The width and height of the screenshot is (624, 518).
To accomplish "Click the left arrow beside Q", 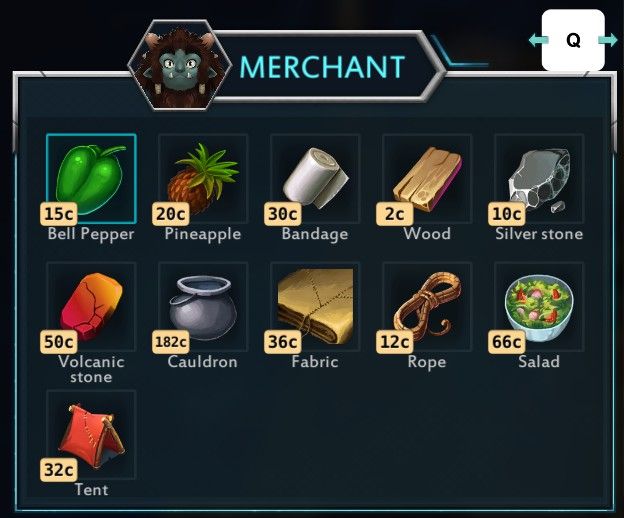I will coord(538,40).
